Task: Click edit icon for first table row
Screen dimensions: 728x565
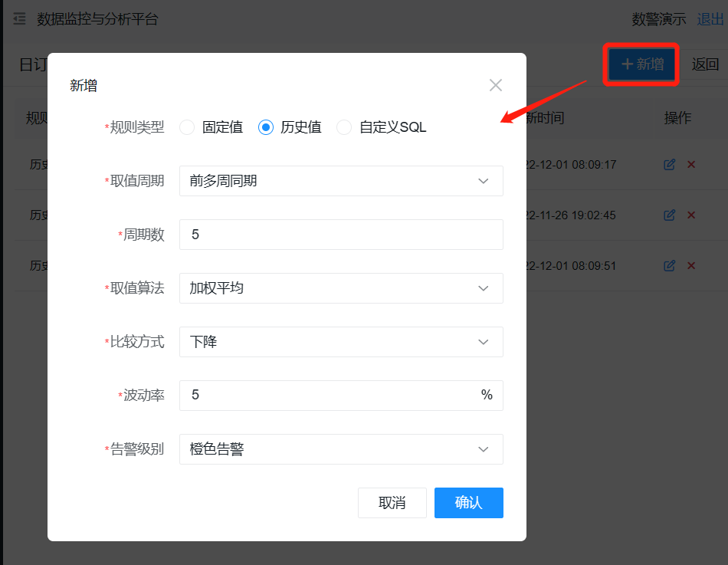Action: [670, 165]
